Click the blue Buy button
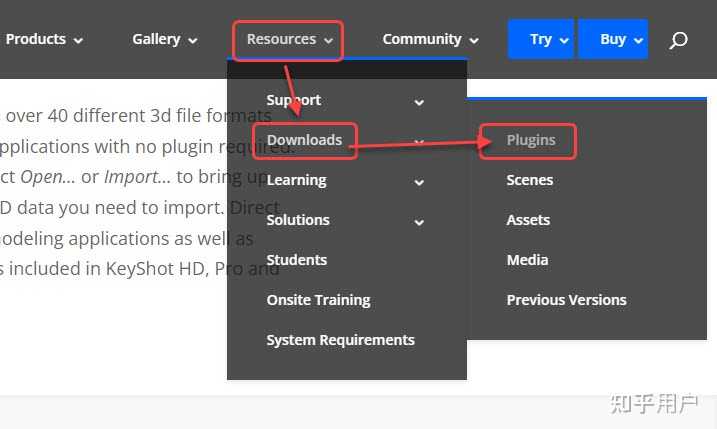This screenshot has height=429, width=717. coord(613,39)
